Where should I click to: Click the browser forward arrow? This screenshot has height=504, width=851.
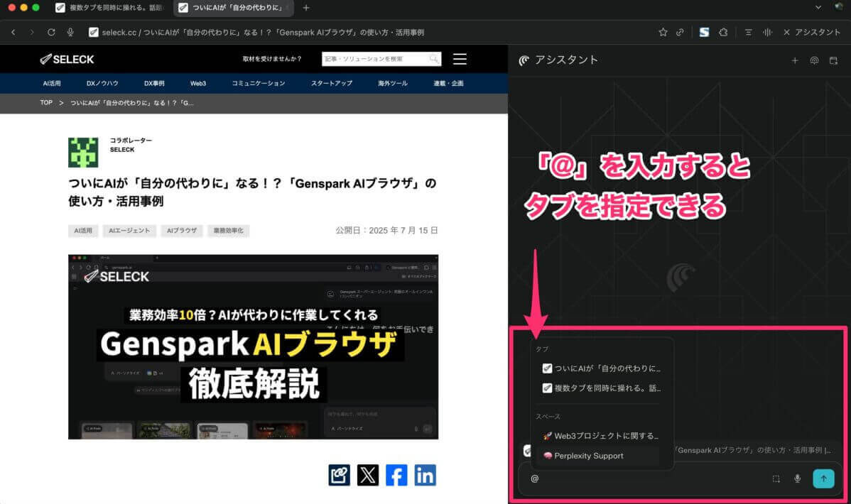32,33
